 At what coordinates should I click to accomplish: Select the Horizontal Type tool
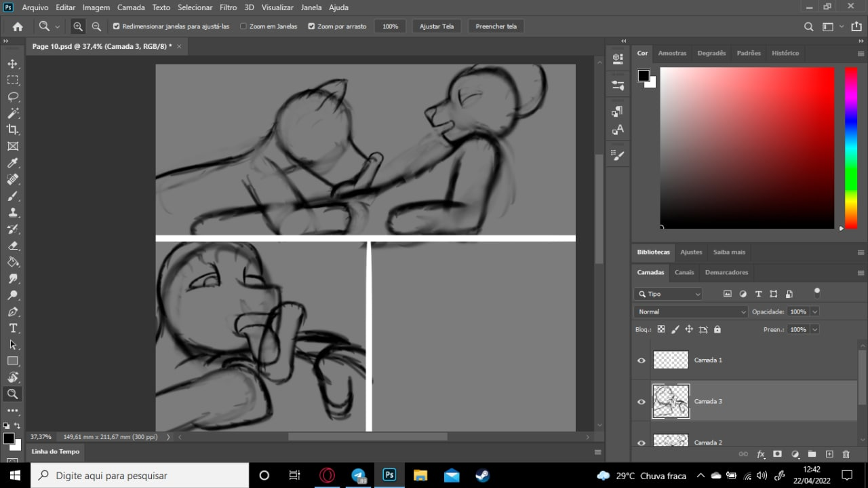tap(12, 329)
